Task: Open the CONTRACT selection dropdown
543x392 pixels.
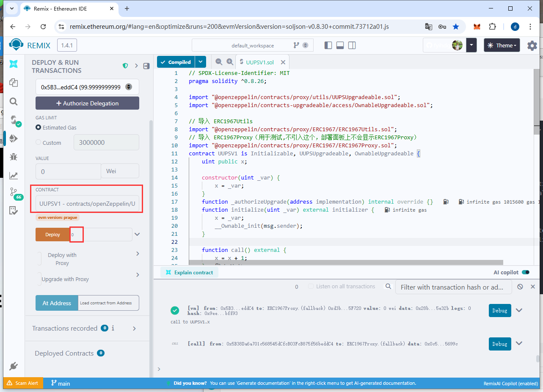Action: click(x=87, y=204)
